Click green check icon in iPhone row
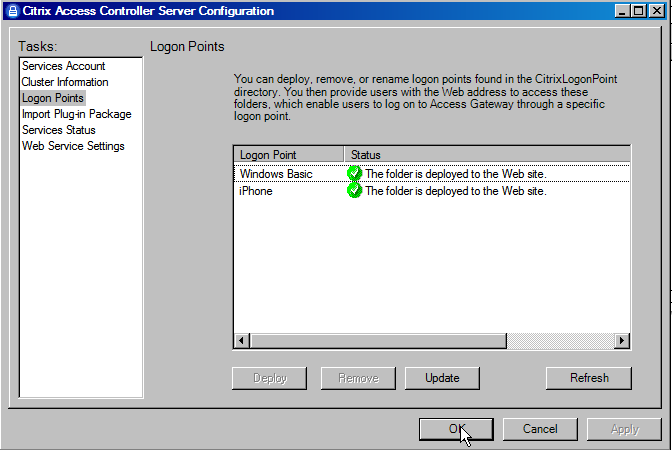The image size is (672, 450). [354, 191]
